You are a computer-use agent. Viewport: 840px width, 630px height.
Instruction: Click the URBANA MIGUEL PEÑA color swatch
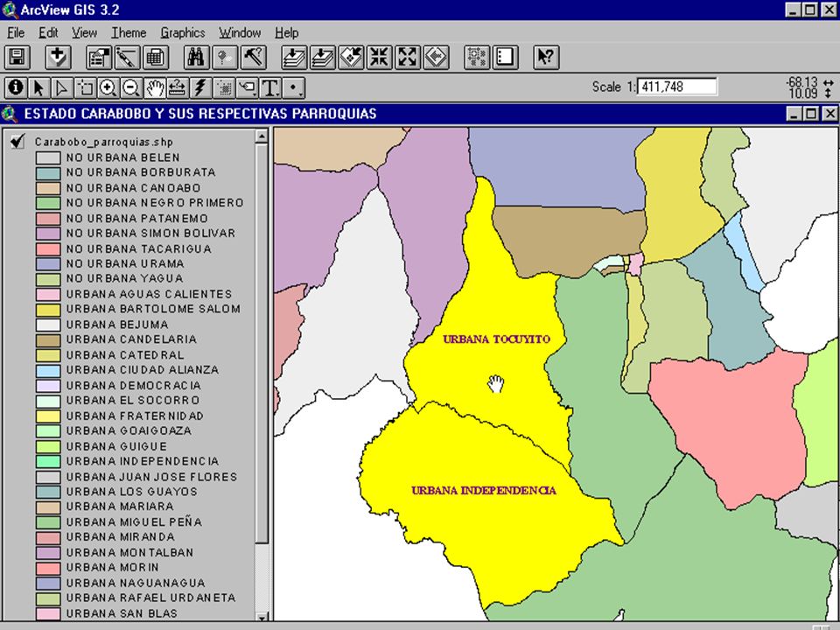point(47,521)
